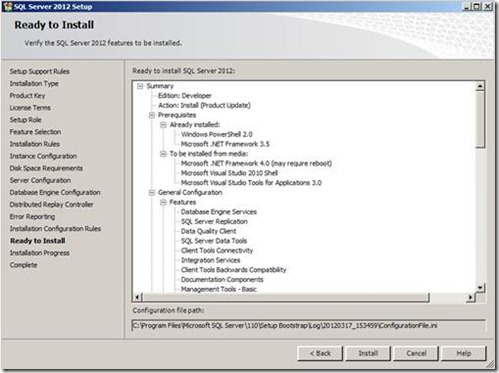
Task: Click the vertical scrollbar down arrow
Action: click(x=480, y=287)
